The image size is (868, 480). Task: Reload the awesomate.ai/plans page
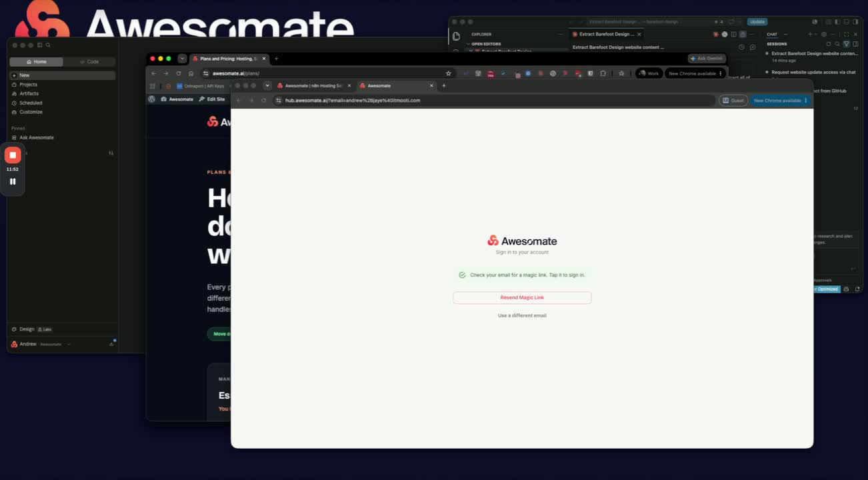pos(178,73)
